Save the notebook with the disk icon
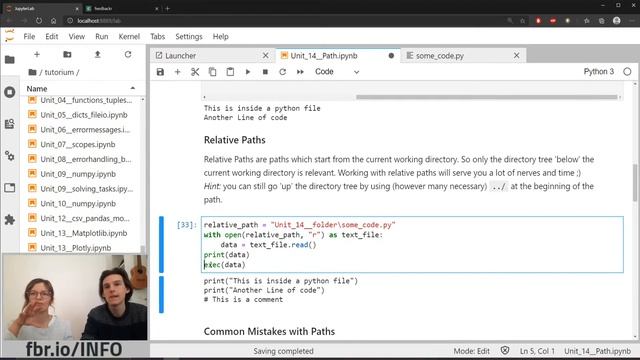Image resolution: width=640 pixels, height=360 pixels. [x=160, y=72]
